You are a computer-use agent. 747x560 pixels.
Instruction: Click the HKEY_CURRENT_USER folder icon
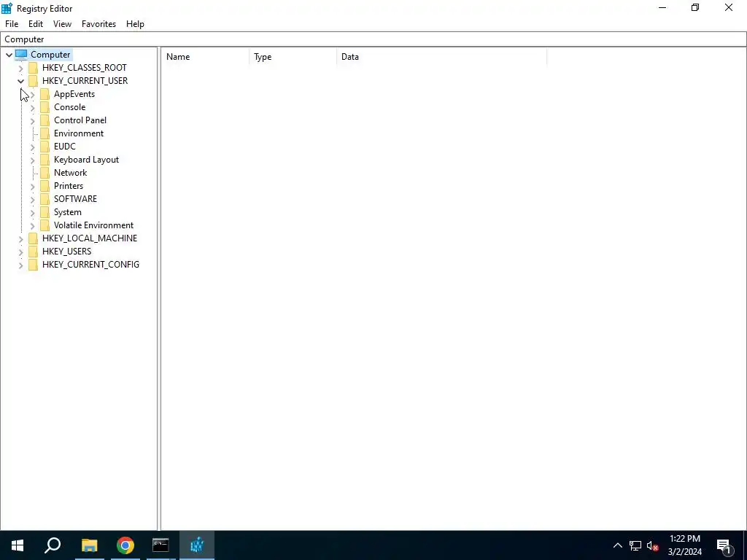coord(33,81)
